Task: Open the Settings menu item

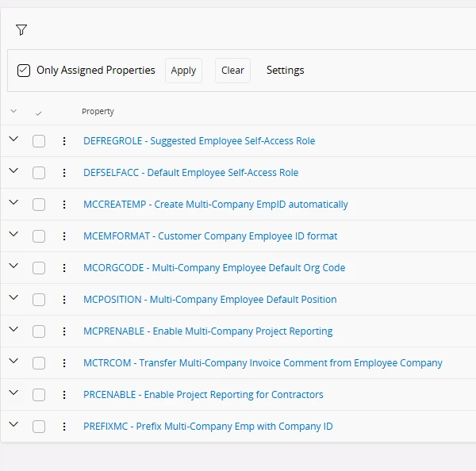Action: (x=285, y=70)
